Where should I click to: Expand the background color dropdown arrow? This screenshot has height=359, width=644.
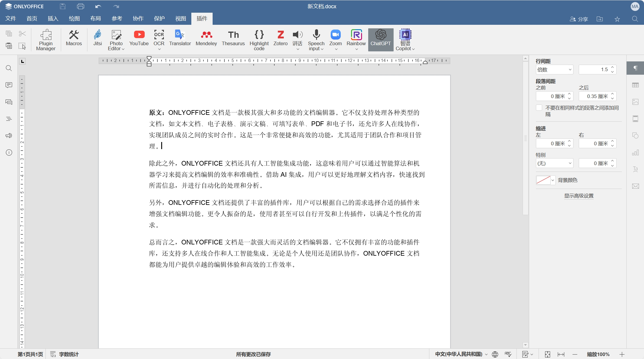[x=553, y=180]
